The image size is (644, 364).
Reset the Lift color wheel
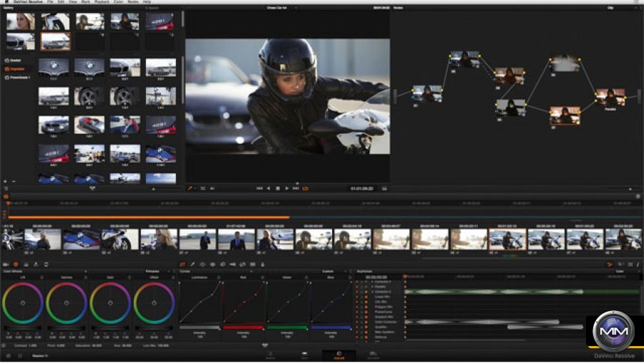pyautogui.click(x=42, y=277)
